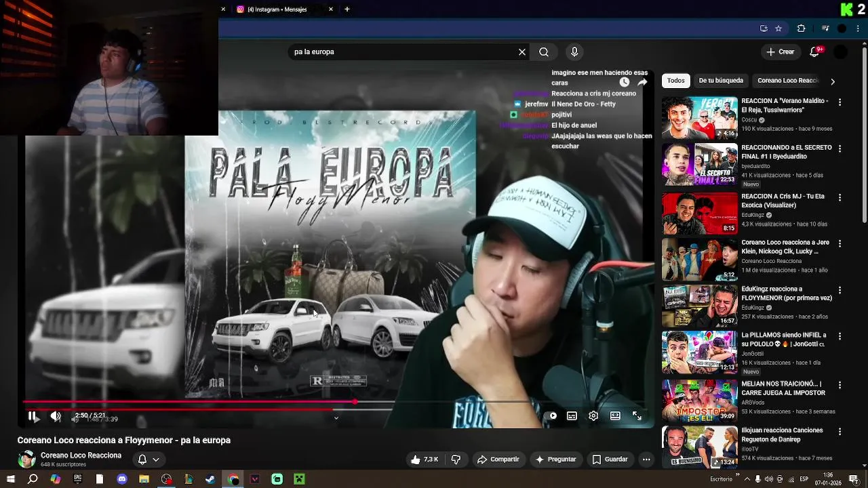868x488 pixels.
Task: Open menu for 'La PILLAMOS siendo INFIEL' video
Action: coord(840,337)
